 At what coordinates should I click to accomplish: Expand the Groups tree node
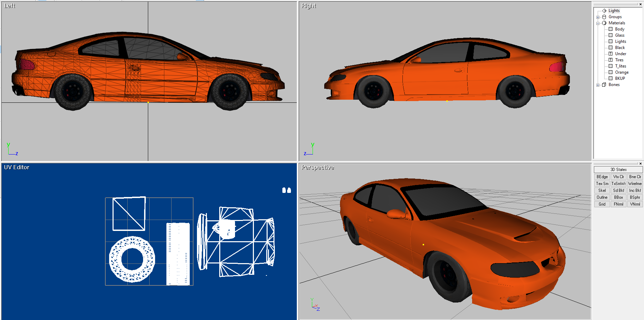pyautogui.click(x=598, y=17)
